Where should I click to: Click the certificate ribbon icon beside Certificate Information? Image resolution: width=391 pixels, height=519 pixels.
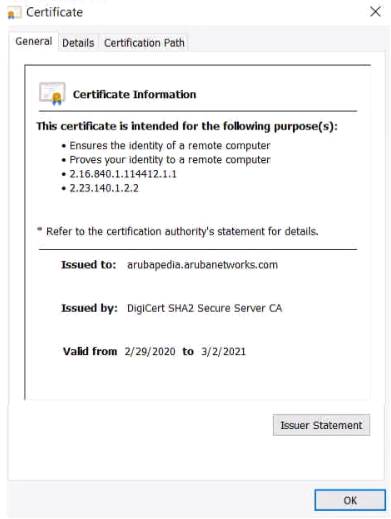pos(52,93)
